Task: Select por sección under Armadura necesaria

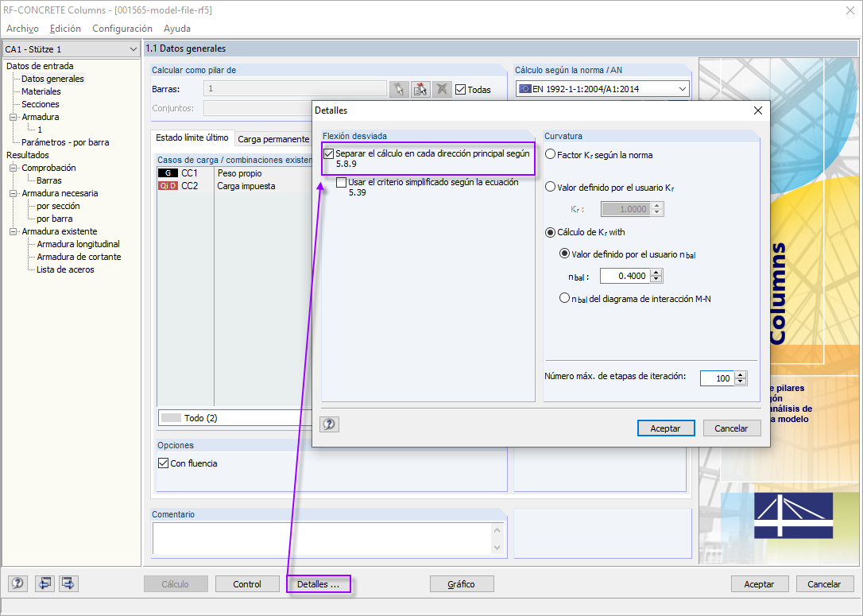Action: 58,206
